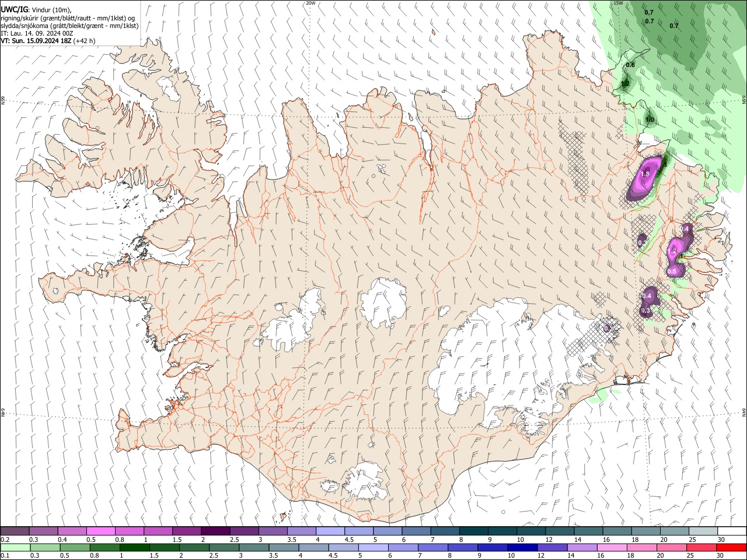Click the 'VT: Sun. 15.09.2024 18Z (+42 h)' line
This screenshot has width=747, height=560.
tap(48, 41)
